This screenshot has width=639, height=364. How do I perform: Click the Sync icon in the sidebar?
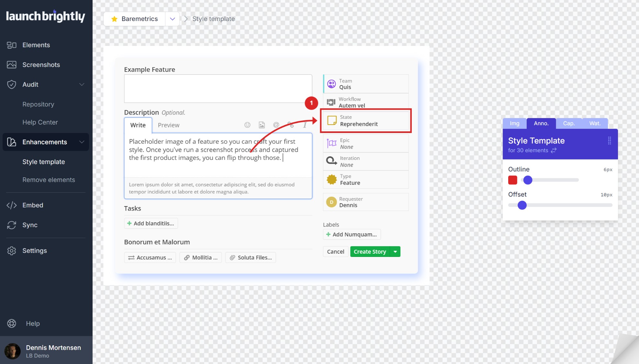click(12, 225)
